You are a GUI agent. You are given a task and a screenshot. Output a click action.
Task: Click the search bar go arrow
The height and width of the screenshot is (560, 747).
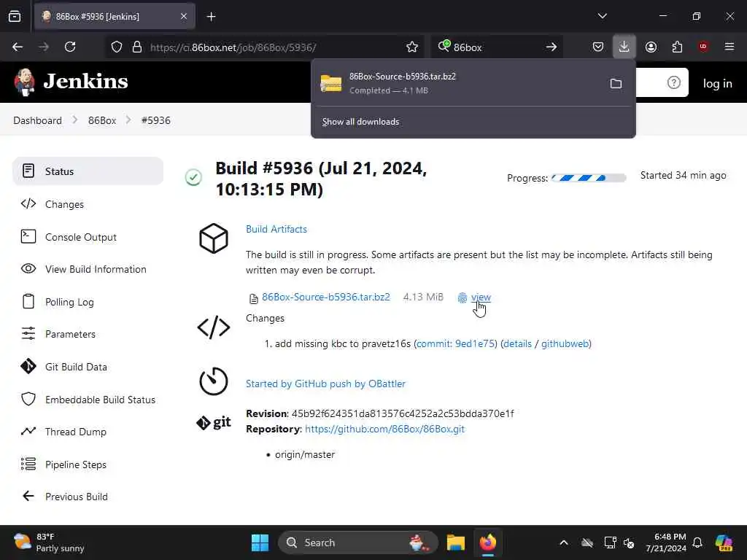(x=551, y=47)
